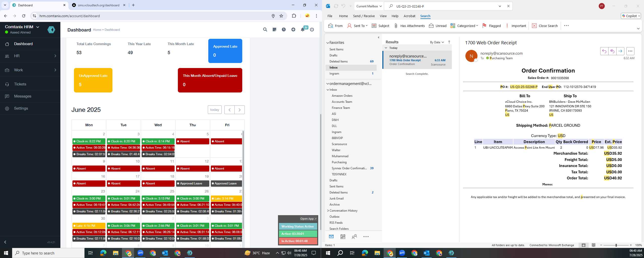
Task: Click calendar today button
Action: pos(215,110)
